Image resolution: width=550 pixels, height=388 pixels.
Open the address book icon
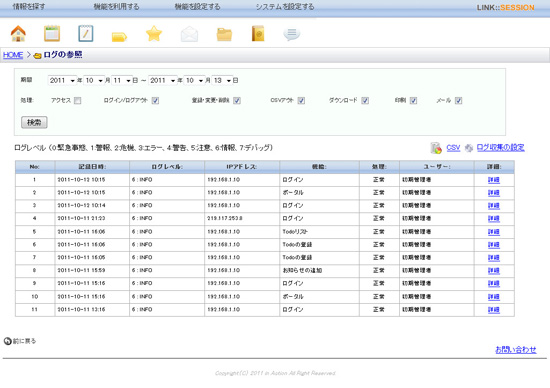coord(258,34)
